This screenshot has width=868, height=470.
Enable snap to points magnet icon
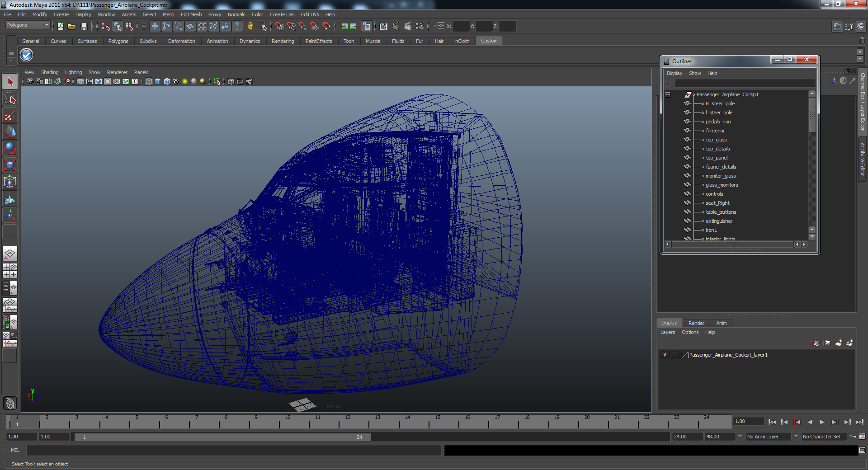(302, 26)
